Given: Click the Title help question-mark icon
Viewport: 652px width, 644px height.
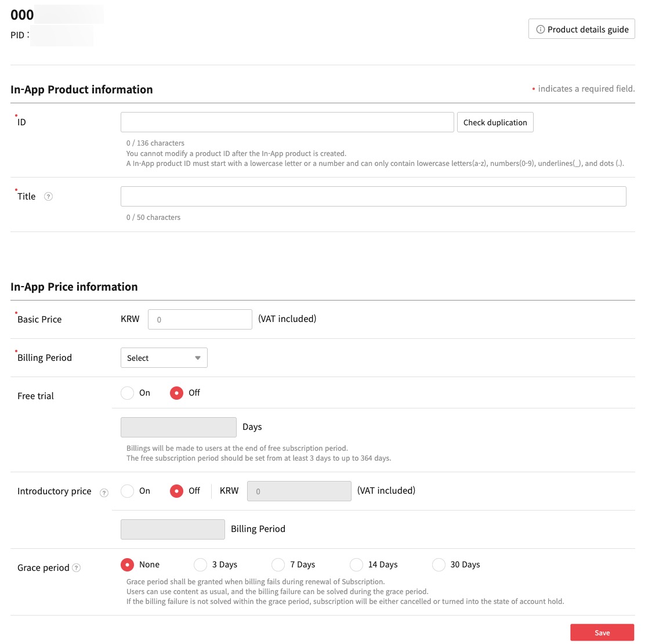Looking at the screenshot, I should coord(49,197).
